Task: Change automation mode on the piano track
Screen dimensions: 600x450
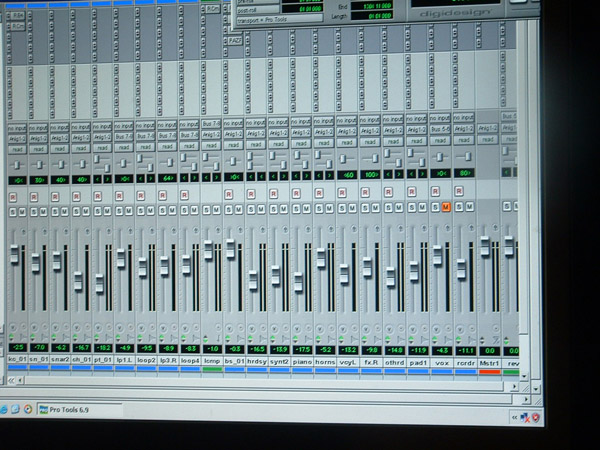Action: tap(301, 143)
